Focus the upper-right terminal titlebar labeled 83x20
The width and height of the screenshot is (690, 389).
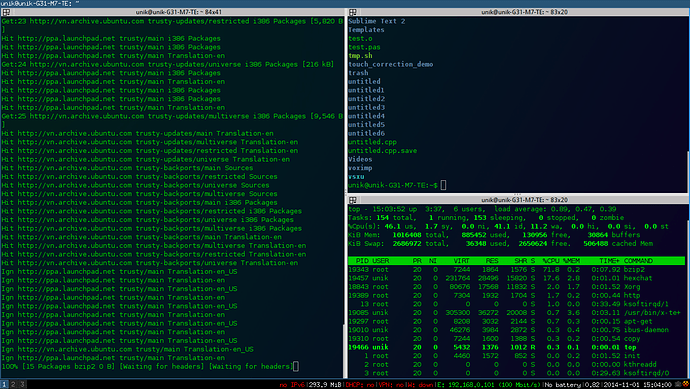[518, 12]
